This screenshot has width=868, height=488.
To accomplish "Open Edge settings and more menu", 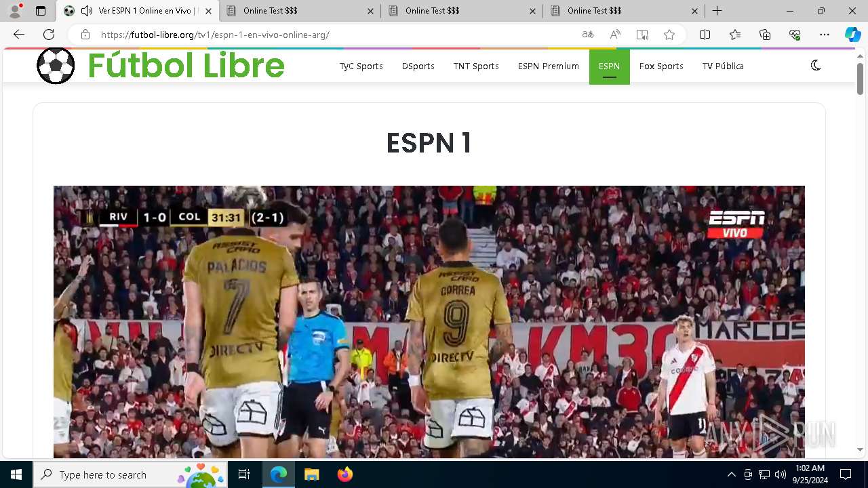I will 825,35.
